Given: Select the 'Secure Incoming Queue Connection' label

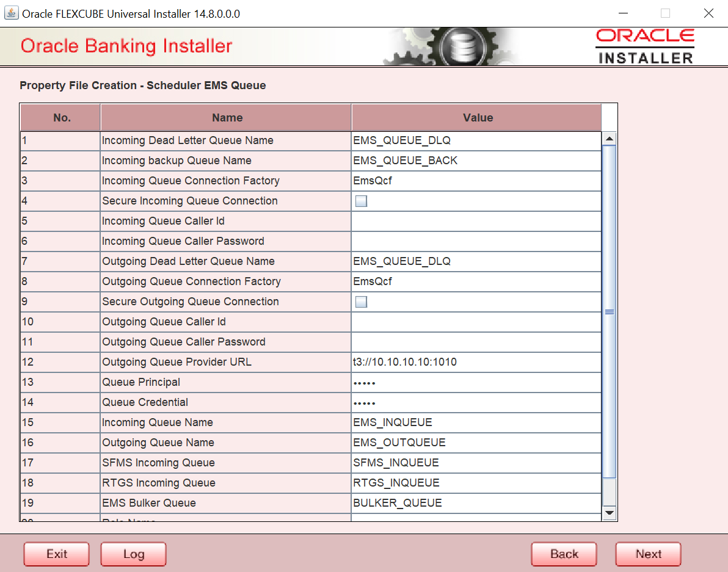Looking at the screenshot, I should coord(190,201).
